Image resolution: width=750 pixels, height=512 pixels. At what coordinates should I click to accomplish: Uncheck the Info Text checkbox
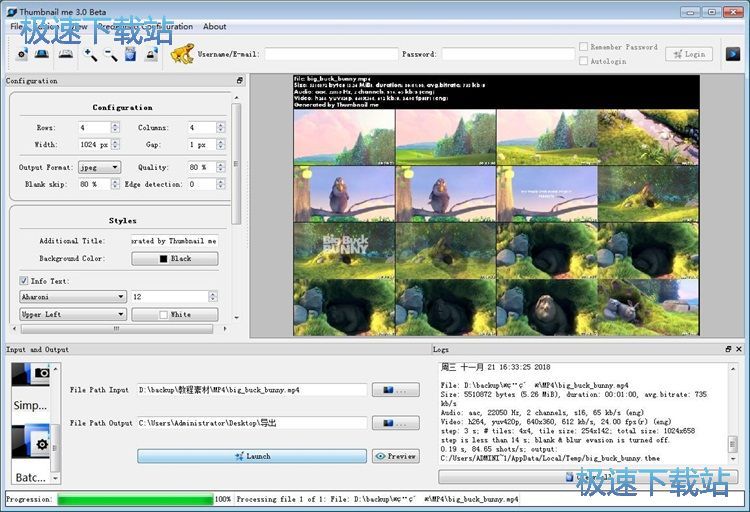[23, 280]
